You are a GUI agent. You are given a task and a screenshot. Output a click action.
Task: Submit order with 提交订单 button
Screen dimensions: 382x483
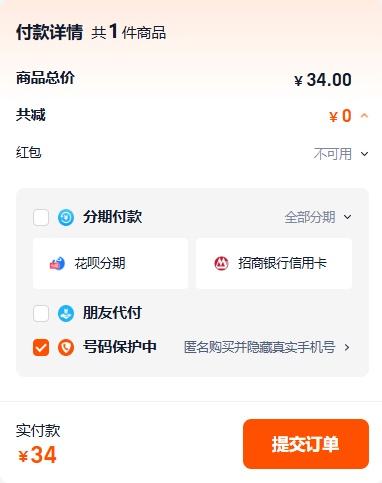click(306, 444)
